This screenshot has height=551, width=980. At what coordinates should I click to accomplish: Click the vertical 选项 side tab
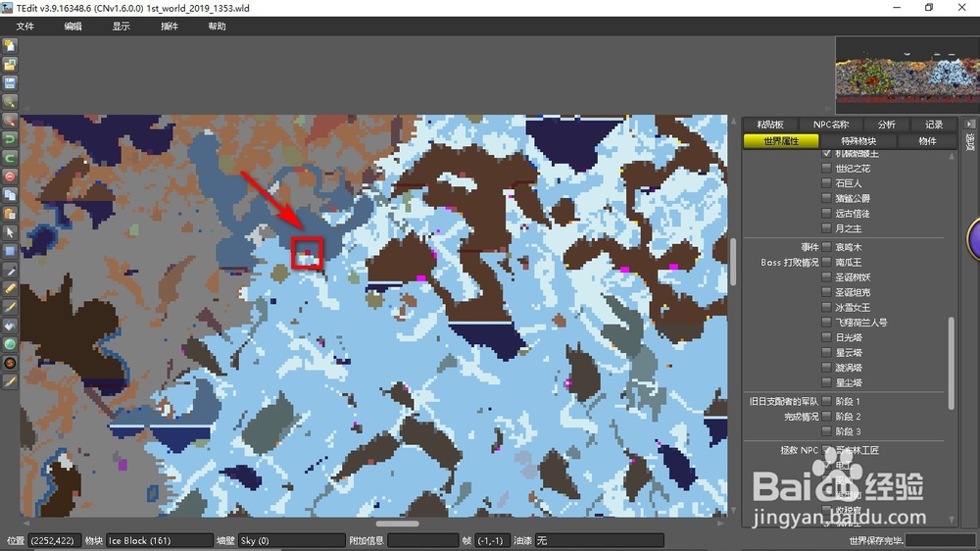(969, 142)
